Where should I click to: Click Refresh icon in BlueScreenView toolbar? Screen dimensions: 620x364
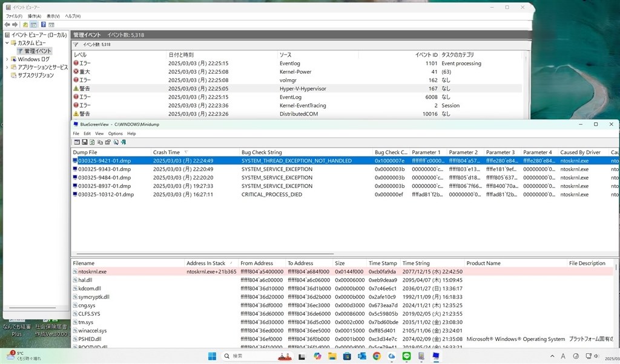[x=92, y=142]
